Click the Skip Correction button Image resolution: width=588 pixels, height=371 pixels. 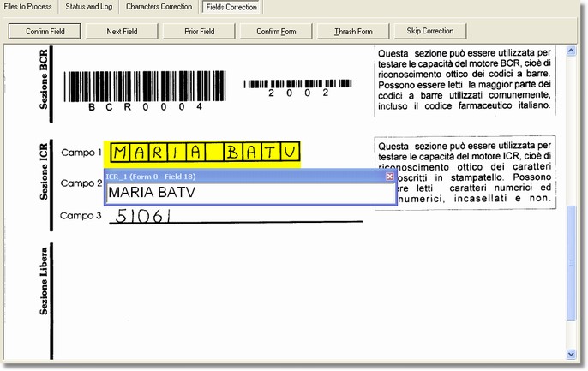point(430,31)
